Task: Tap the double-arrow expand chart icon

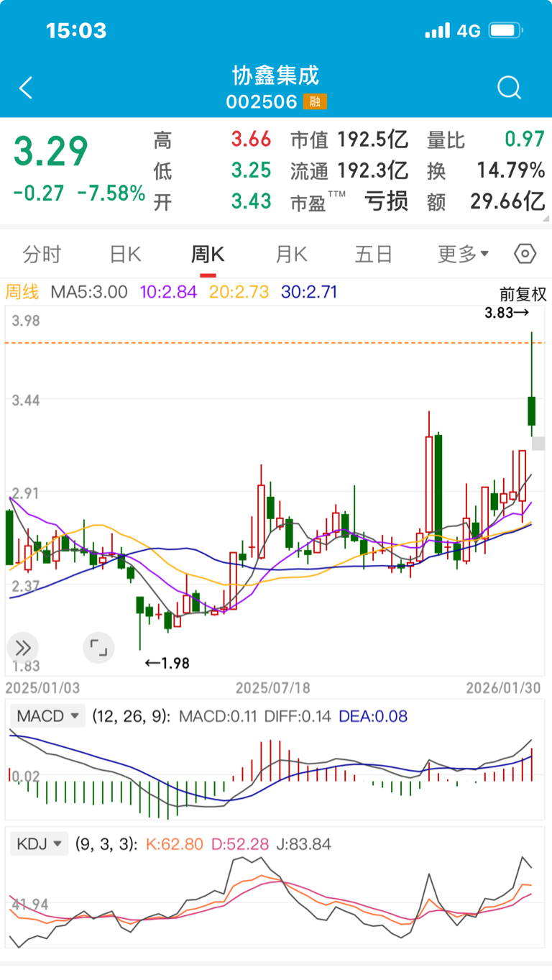Action: [x=22, y=646]
